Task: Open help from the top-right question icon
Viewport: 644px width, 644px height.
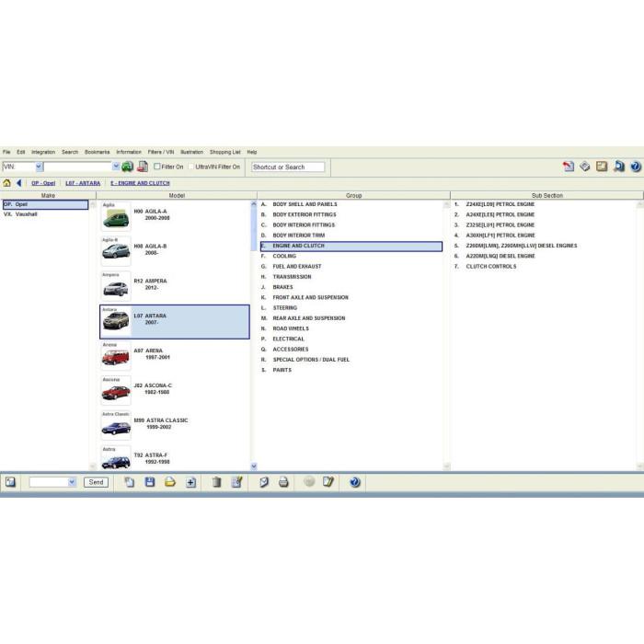Action: 636,167
